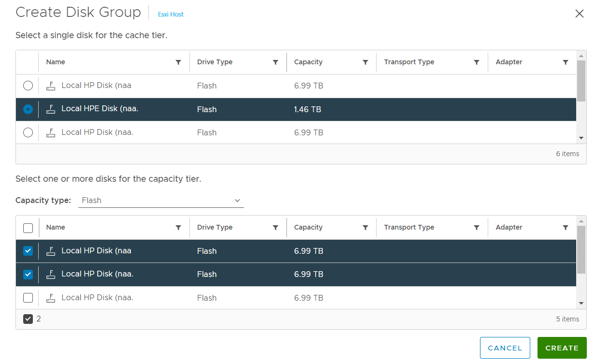596x364 pixels.
Task: Click the cache tier list scrollbar thumb
Action: click(x=581, y=81)
